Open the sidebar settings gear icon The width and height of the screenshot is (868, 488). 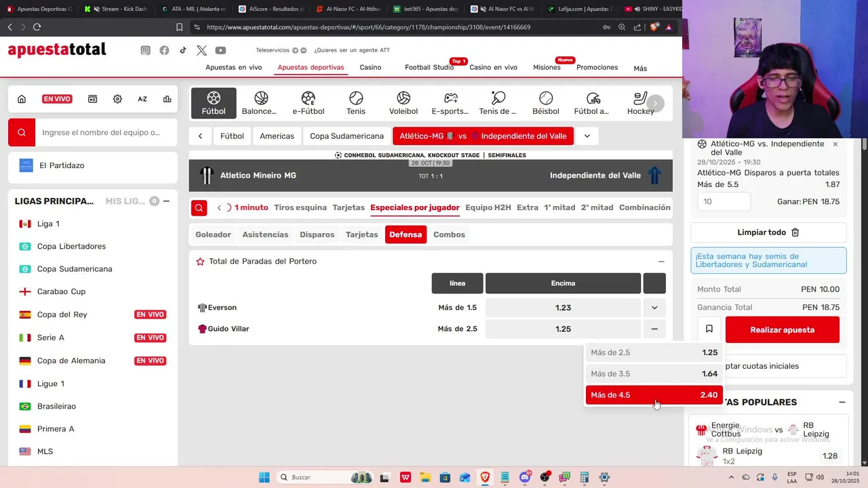click(117, 99)
